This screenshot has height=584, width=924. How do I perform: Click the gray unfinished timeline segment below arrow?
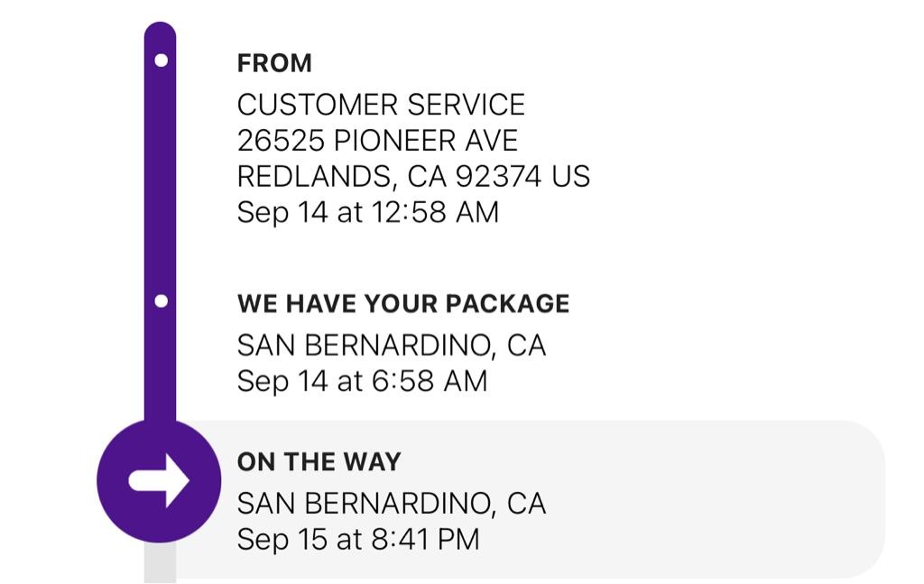[160, 562]
